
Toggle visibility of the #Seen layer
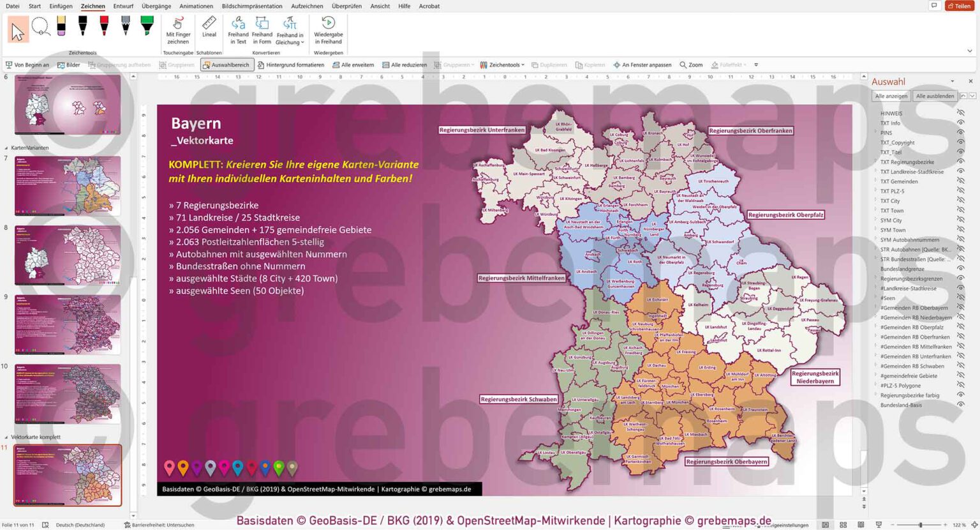(962, 298)
